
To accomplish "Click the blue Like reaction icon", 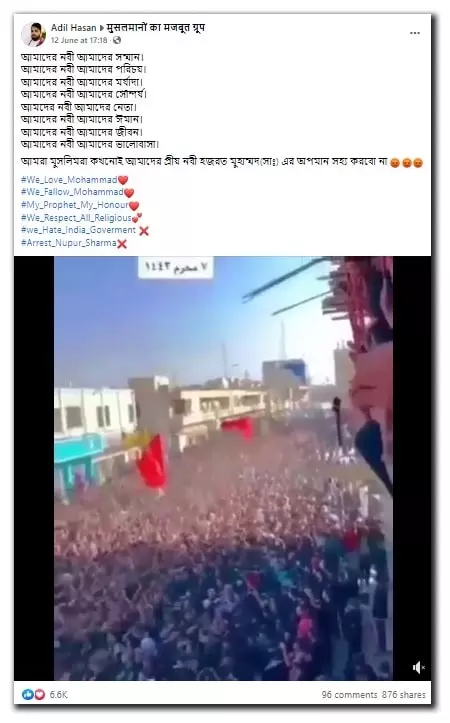I will pos(27,694).
